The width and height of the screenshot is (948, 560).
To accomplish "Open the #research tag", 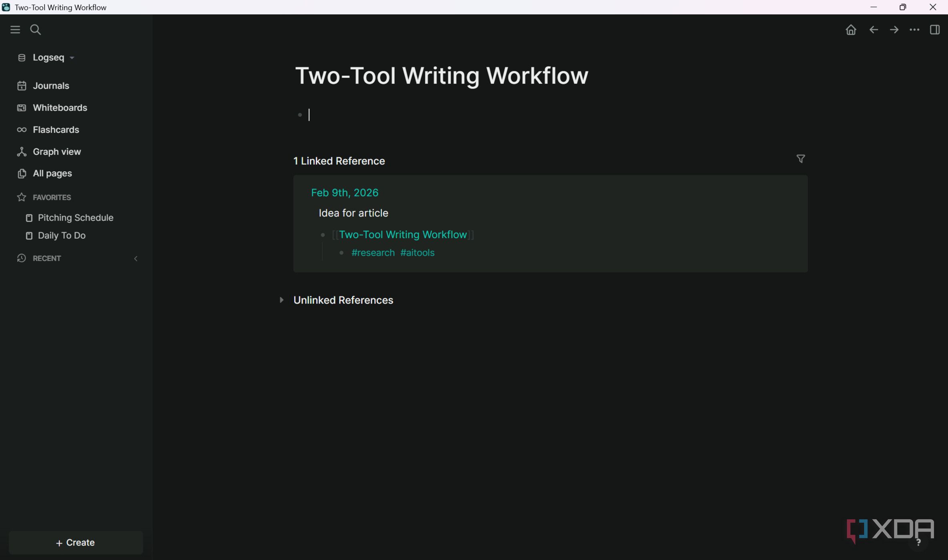I will pos(373,253).
